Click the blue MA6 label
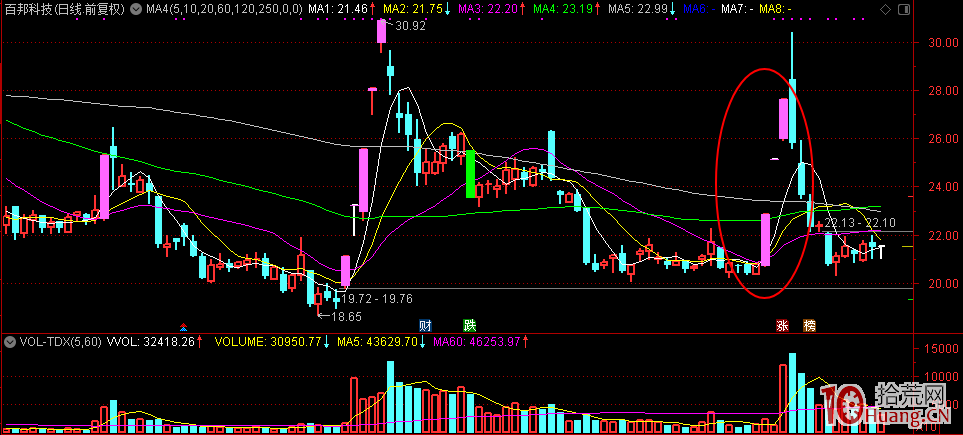963x435 pixels. click(699, 9)
